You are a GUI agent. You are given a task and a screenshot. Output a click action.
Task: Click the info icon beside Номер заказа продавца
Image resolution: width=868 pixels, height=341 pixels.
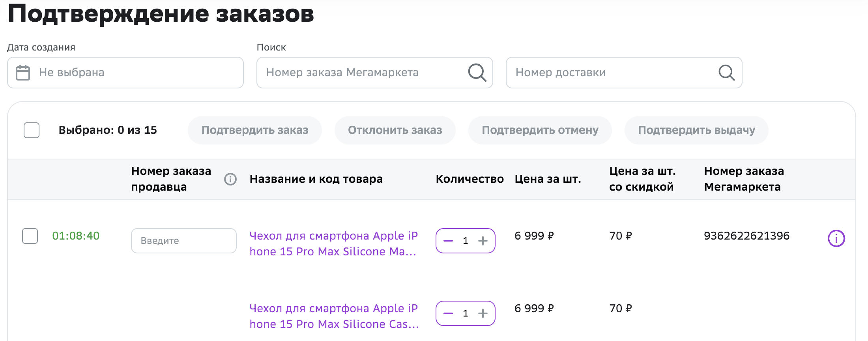click(x=230, y=179)
